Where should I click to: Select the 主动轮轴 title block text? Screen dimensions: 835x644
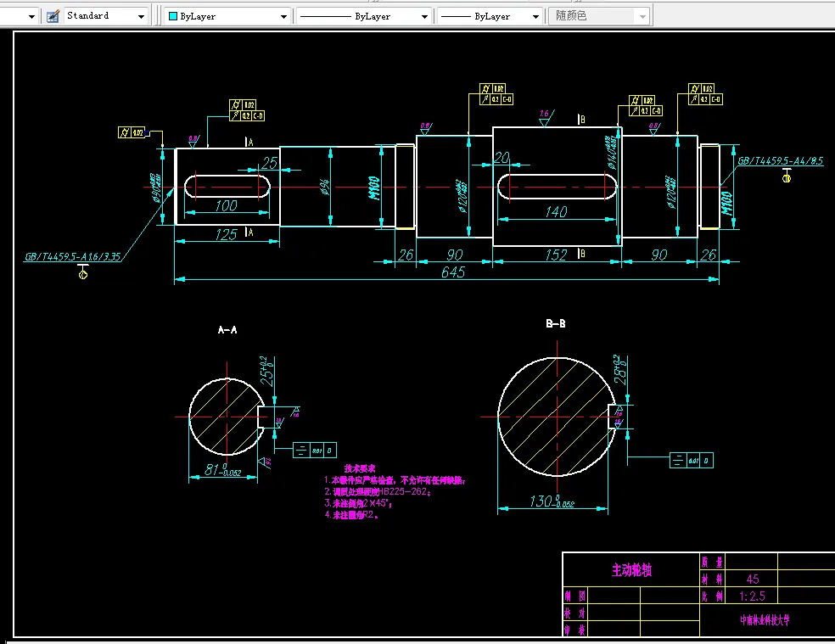[631, 570]
